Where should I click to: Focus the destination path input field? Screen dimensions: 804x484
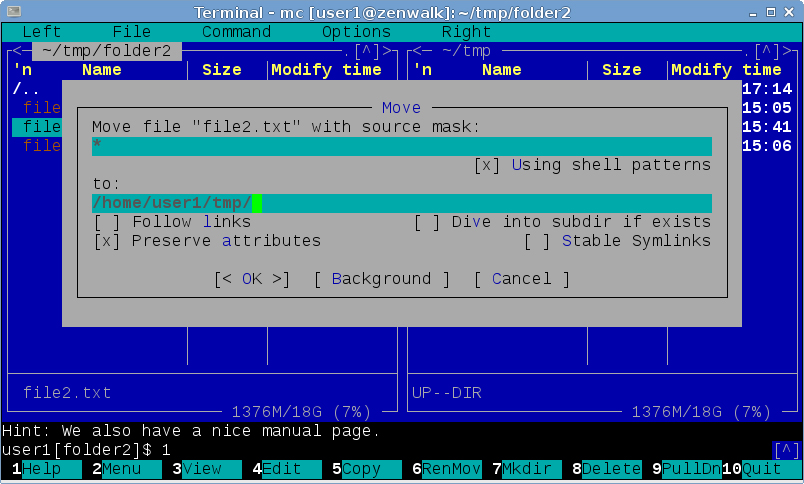pos(401,204)
